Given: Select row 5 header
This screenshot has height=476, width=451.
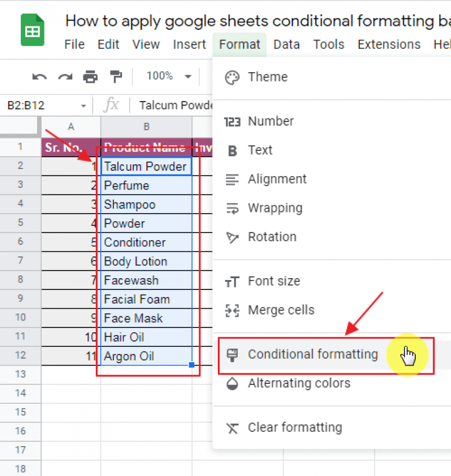Looking at the screenshot, I should click(x=20, y=223).
